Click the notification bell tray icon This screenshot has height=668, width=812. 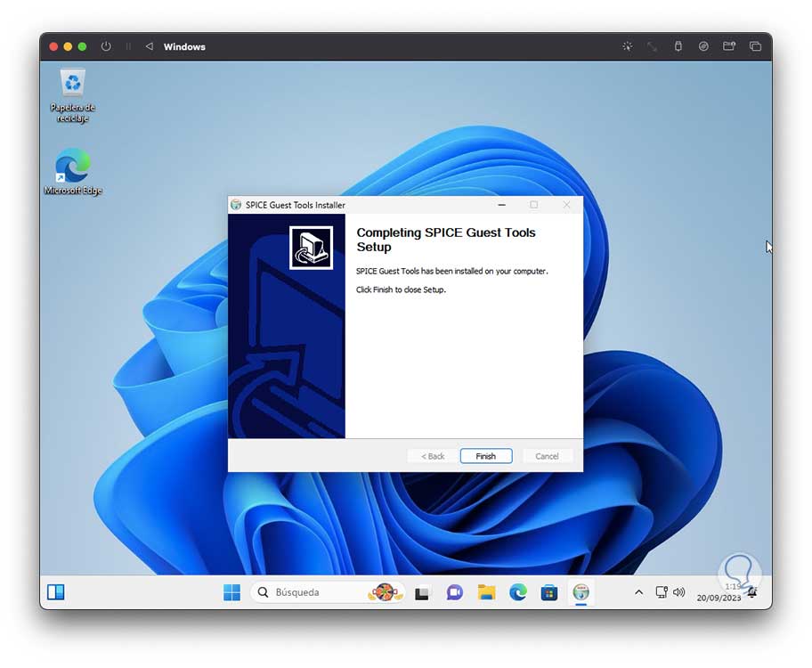(752, 591)
